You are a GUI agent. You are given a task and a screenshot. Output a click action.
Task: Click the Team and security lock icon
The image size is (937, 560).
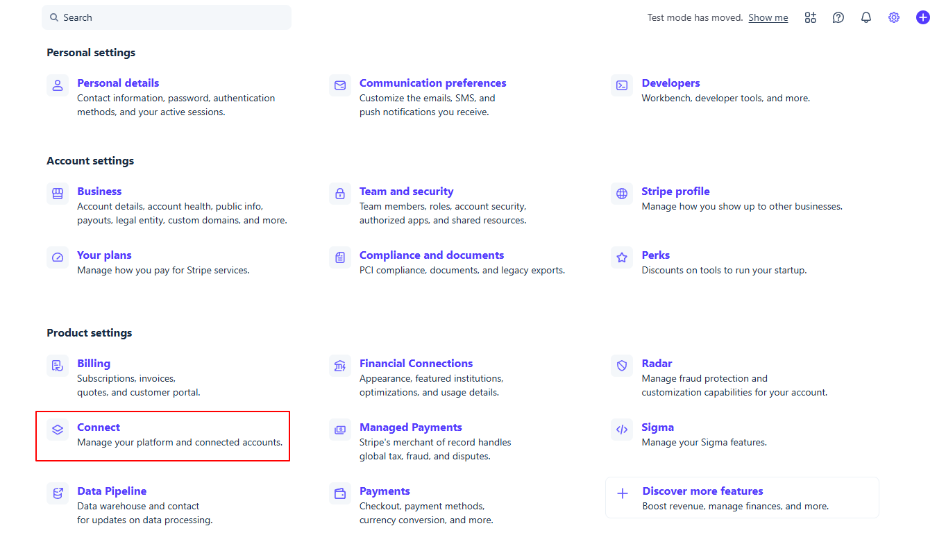tap(340, 193)
